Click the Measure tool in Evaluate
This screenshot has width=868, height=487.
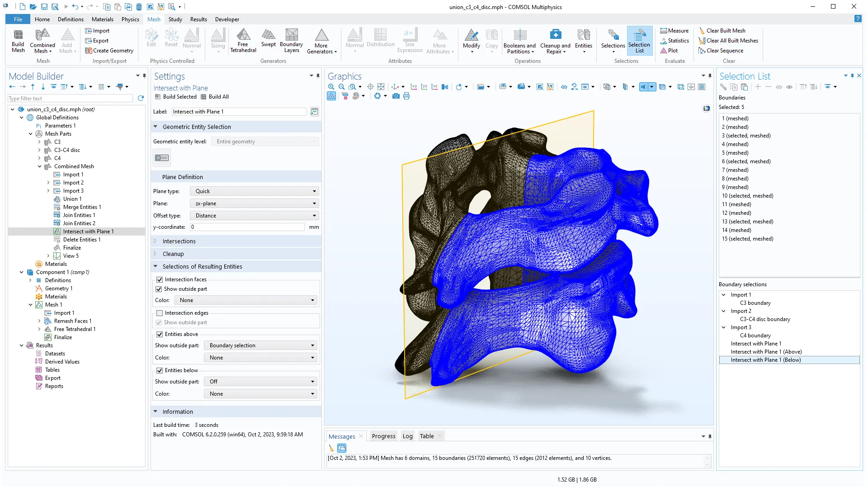(674, 31)
